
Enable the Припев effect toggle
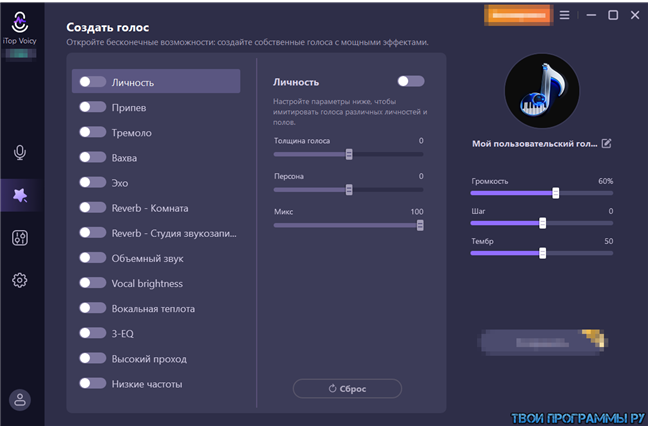pyautogui.click(x=93, y=107)
